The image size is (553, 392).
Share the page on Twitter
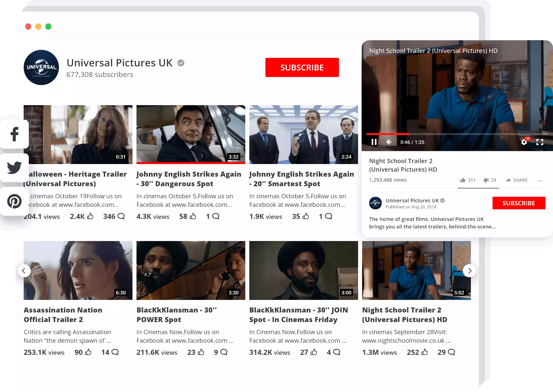pos(14,168)
